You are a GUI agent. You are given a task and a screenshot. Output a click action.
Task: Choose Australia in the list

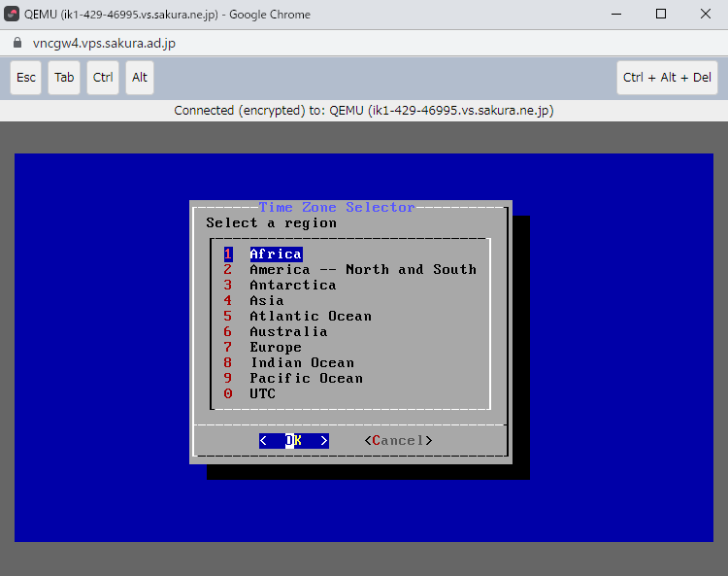(x=288, y=332)
